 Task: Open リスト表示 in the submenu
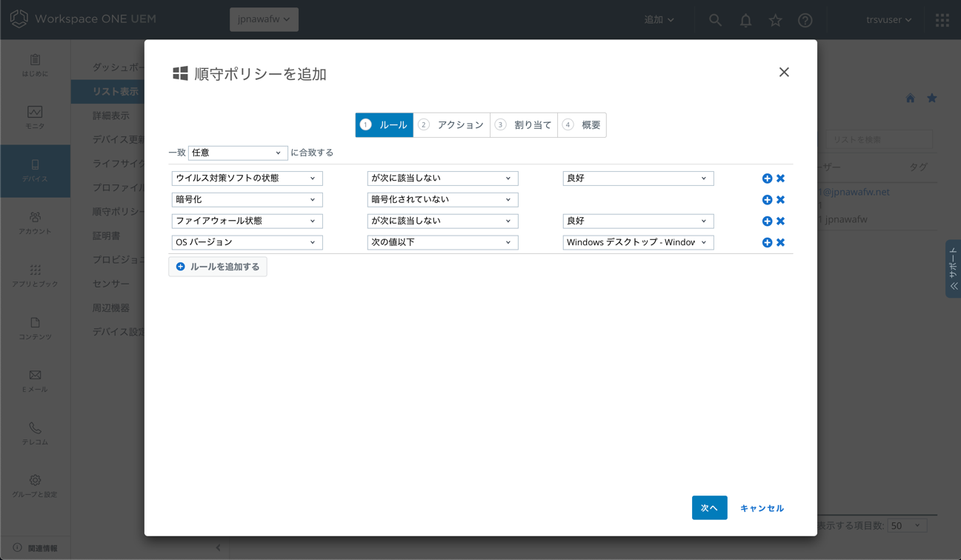(x=116, y=92)
